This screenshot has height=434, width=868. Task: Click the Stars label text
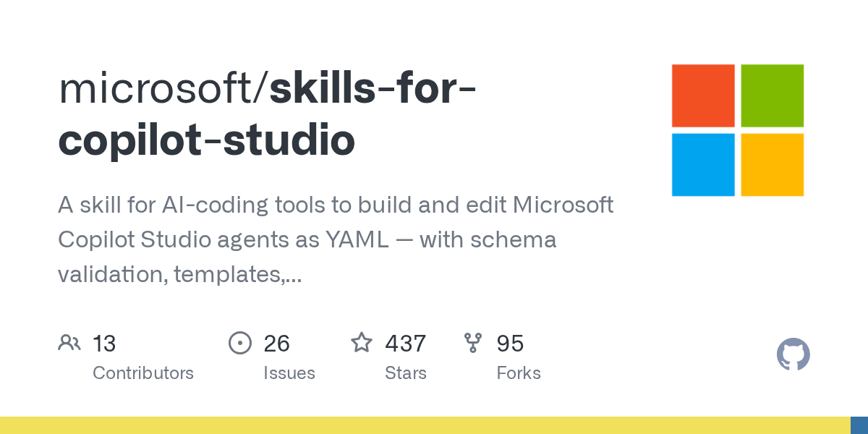(x=406, y=373)
